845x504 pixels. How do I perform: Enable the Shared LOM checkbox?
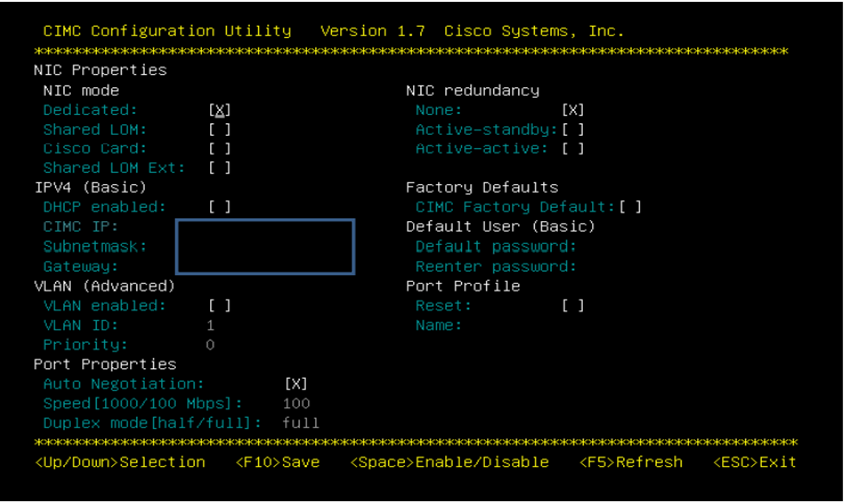click(220, 130)
